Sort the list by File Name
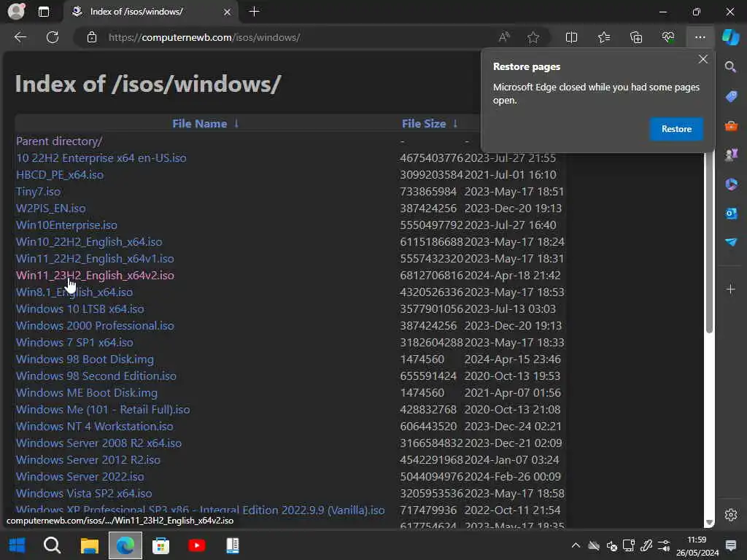 click(205, 124)
